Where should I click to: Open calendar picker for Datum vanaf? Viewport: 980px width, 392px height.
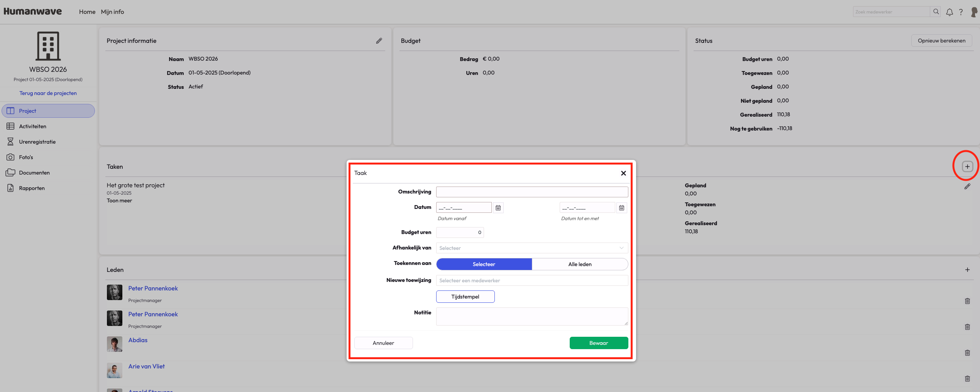pyautogui.click(x=498, y=208)
